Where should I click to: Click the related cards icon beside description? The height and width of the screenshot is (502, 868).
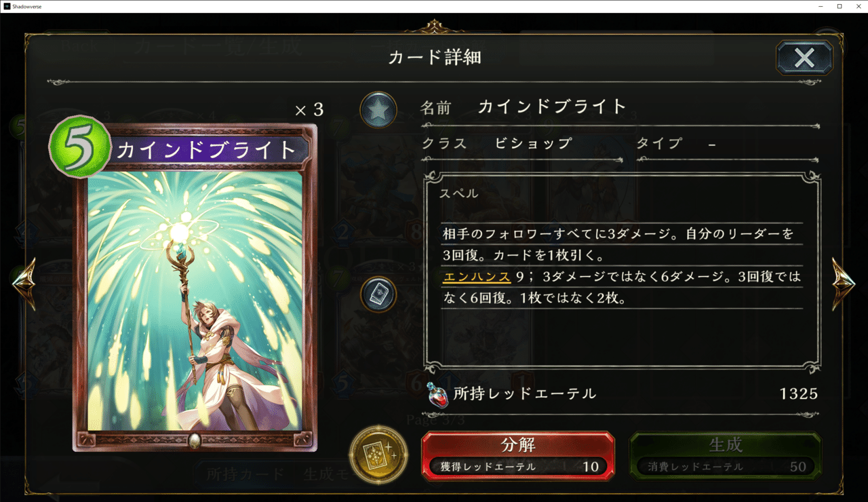[378, 294]
